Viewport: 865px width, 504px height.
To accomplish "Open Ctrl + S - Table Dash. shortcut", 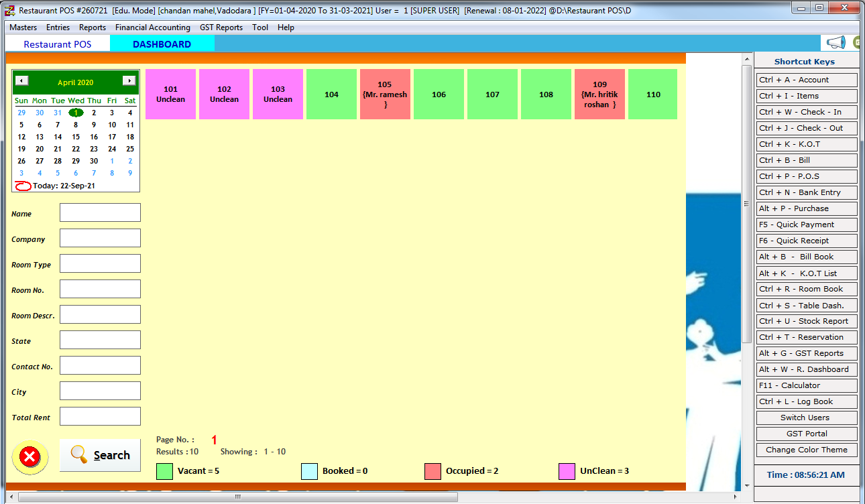I will click(x=807, y=305).
